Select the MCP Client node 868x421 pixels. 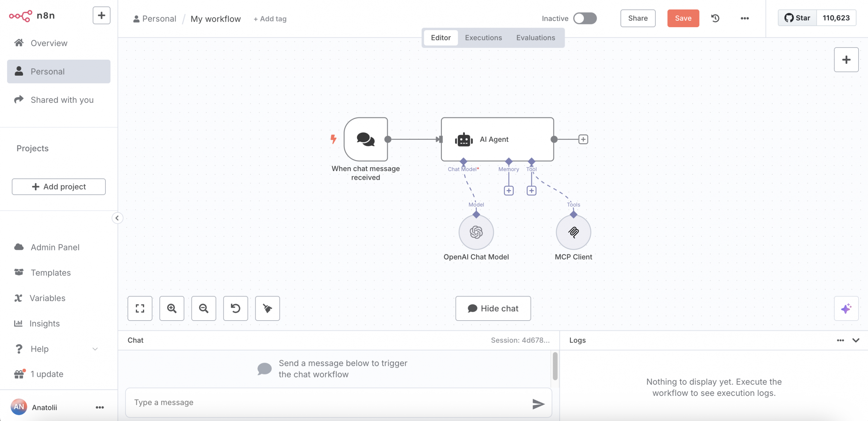pyautogui.click(x=573, y=232)
